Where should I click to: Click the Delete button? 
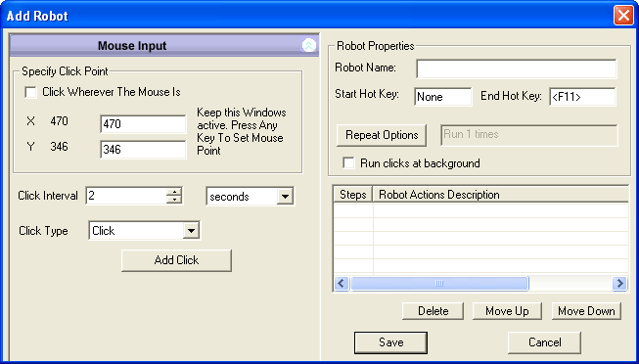click(433, 311)
